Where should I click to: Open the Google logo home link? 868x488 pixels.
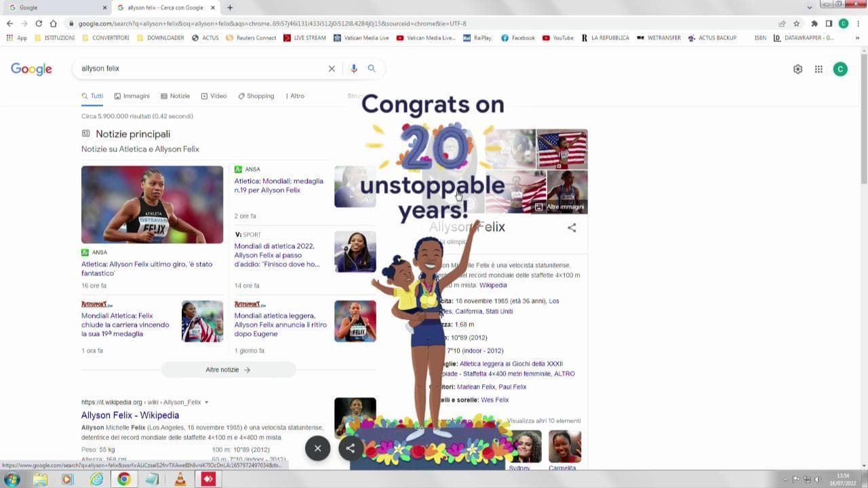pyautogui.click(x=31, y=69)
